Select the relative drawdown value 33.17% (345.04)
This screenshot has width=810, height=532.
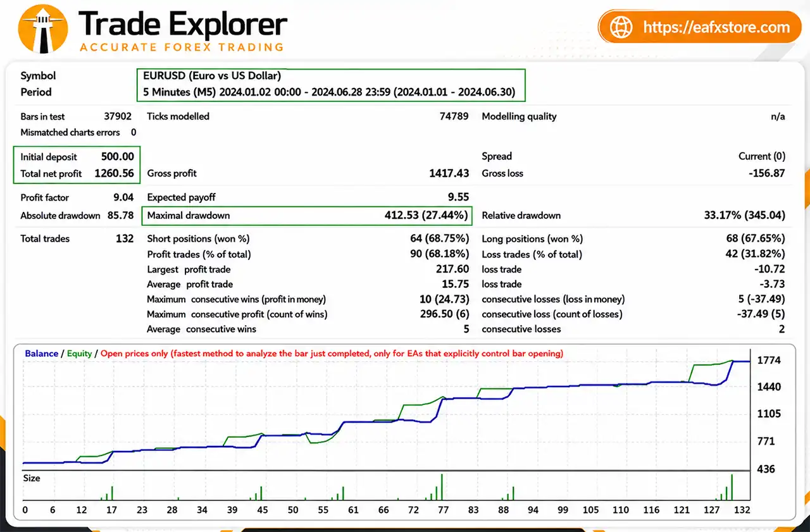745,216
